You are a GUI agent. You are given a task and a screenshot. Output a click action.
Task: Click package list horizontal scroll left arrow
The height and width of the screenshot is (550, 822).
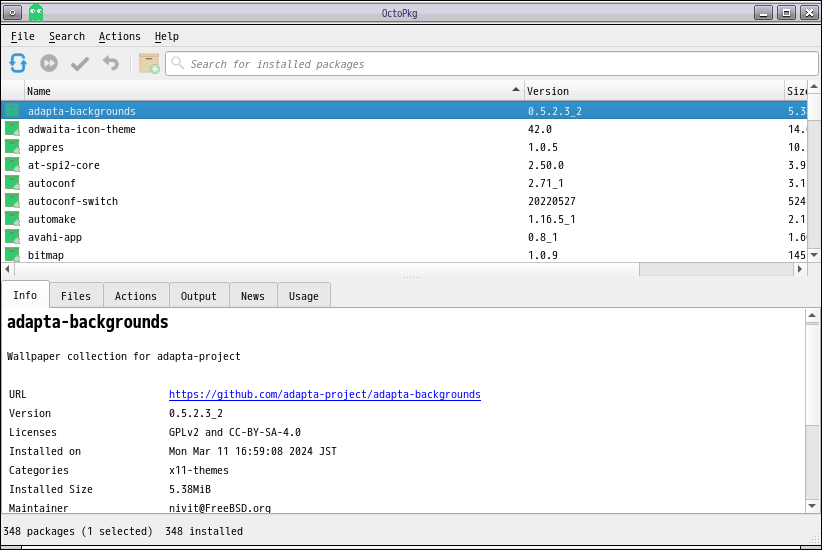pyautogui.click(x=7, y=269)
